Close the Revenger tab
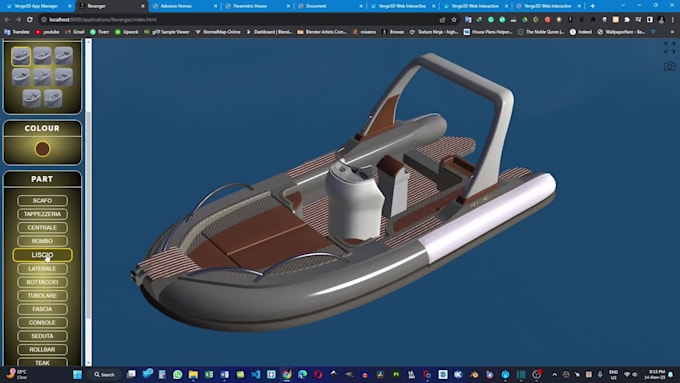 tap(143, 6)
